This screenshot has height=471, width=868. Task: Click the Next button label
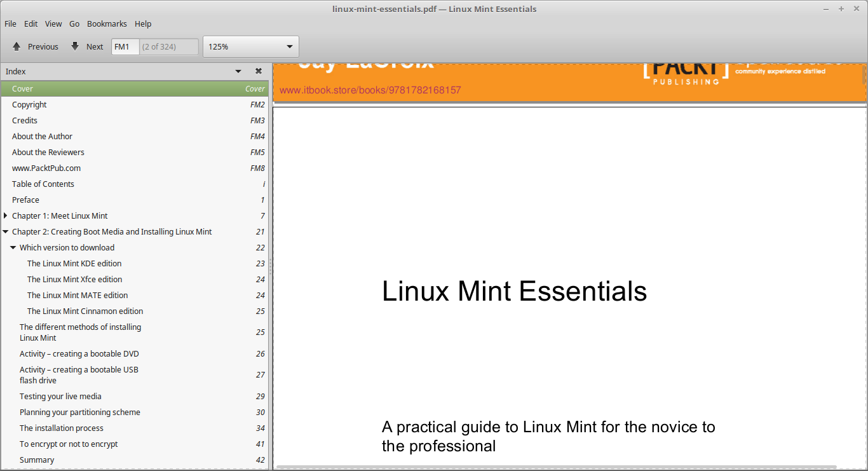click(95, 46)
